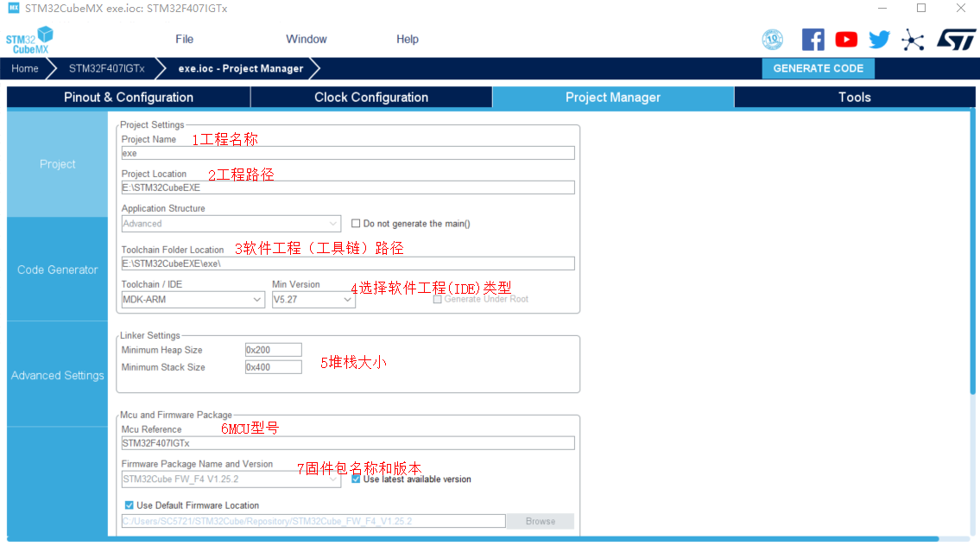The width and height of the screenshot is (980, 546).
Task: Click the vertical scrollbar on the right
Action: tap(972, 252)
